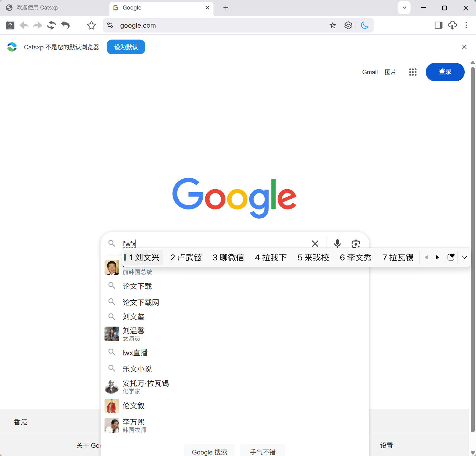Image resolution: width=476 pixels, height=456 pixels.
Task: Select the 伦文叙 suggestion
Action: coord(235,406)
